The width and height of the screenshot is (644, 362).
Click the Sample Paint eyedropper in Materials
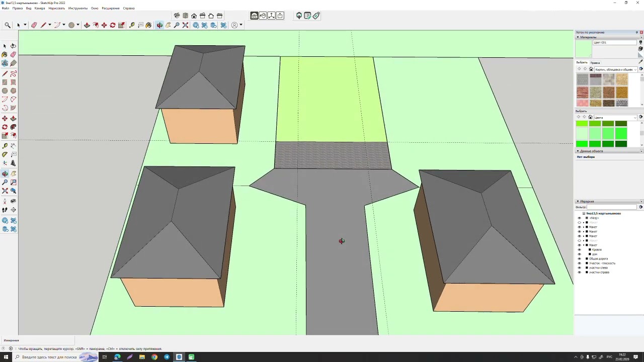(x=640, y=61)
